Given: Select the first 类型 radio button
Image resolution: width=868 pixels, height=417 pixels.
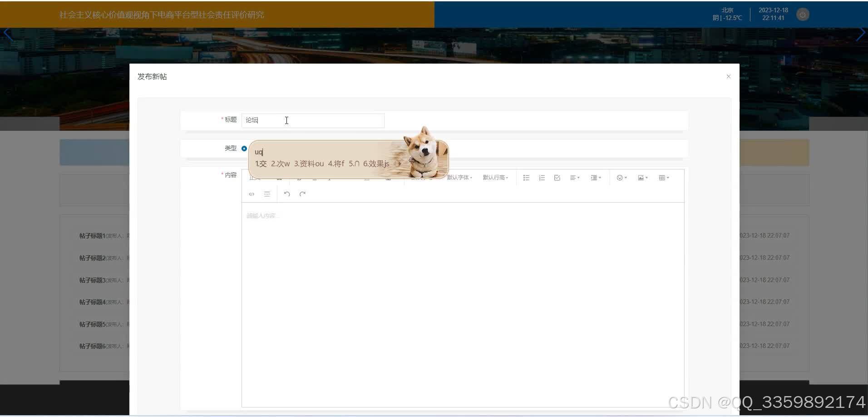Looking at the screenshot, I should point(244,149).
